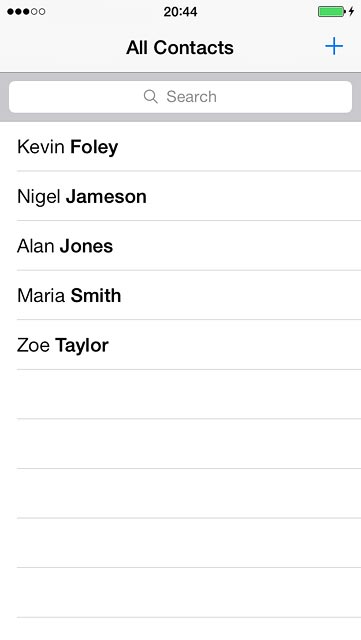361x640 pixels.
Task: Click the green battery icon in status bar
Action: pos(332,11)
